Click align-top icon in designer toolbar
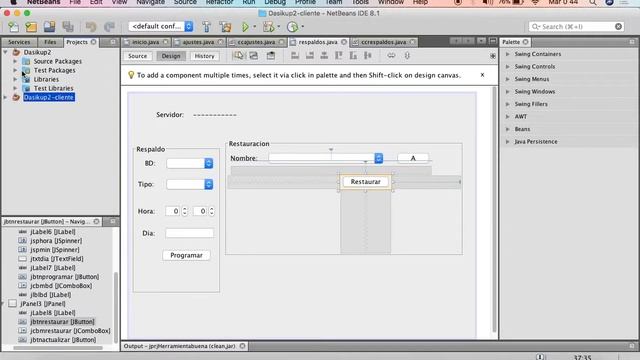The image size is (640, 360). 339,56
